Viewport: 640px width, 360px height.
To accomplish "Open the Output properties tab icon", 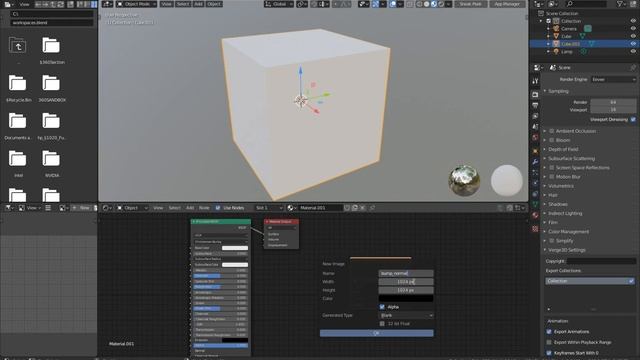I will (535, 105).
